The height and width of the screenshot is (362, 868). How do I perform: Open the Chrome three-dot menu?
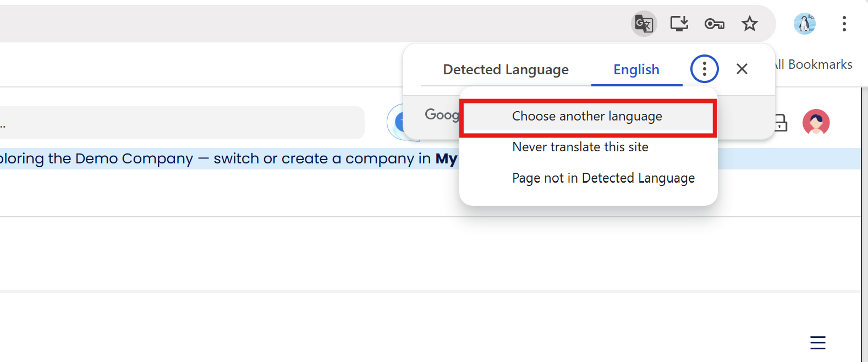pyautogui.click(x=844, y=24)
